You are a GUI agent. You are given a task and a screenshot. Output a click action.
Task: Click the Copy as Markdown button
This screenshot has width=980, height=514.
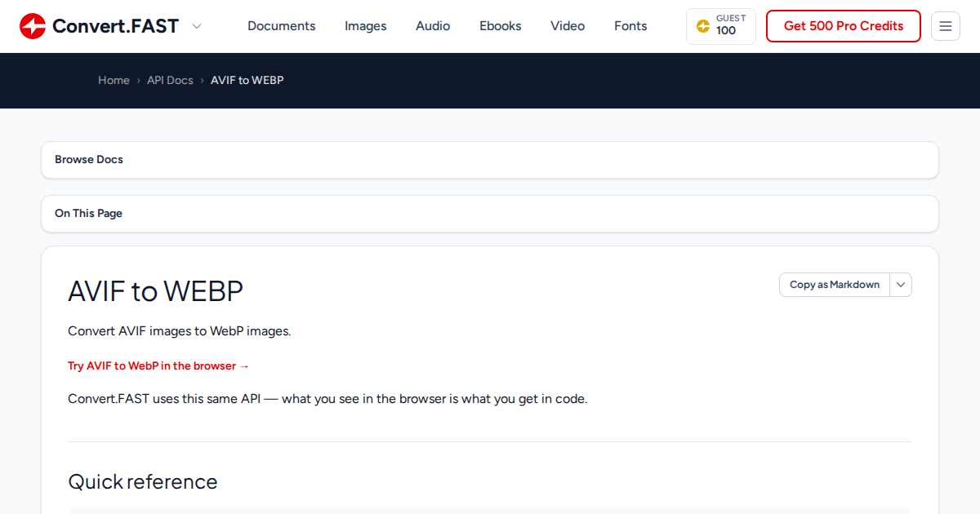tap(835, 285)
